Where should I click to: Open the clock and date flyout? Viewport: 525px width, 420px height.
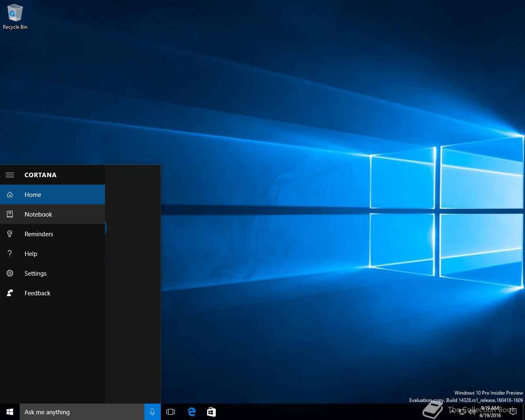point(490,412)
